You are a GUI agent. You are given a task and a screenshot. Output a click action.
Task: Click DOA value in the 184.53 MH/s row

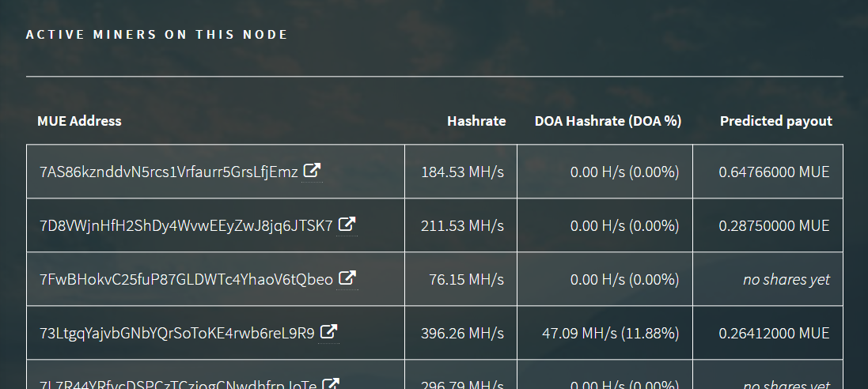624,172
